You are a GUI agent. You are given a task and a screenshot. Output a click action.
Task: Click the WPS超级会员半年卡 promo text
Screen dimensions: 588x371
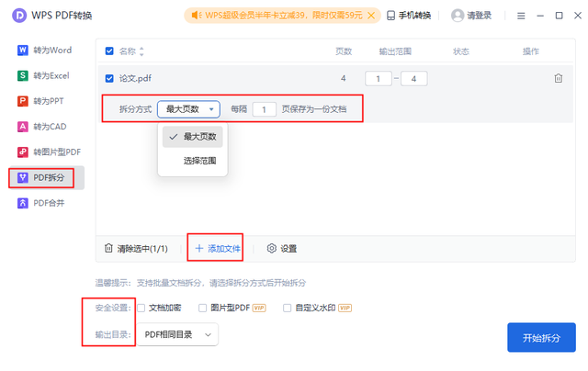point(284,16)
